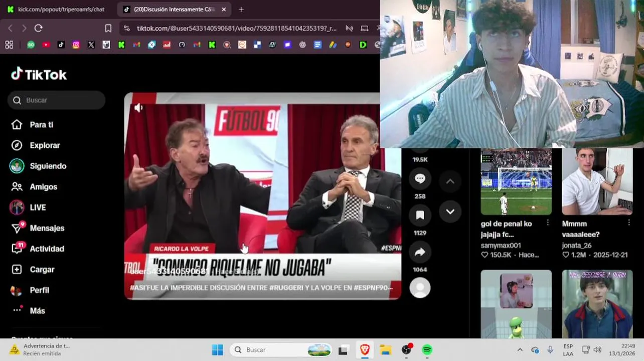Open the TikTok bookmark in bookmarks bar

(x=61, y=45)
